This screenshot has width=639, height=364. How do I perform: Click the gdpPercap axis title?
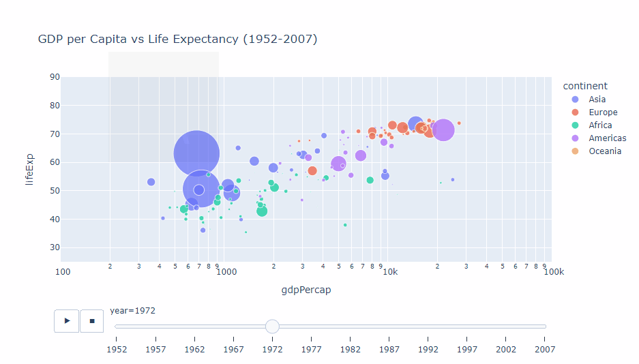point(306,290)
